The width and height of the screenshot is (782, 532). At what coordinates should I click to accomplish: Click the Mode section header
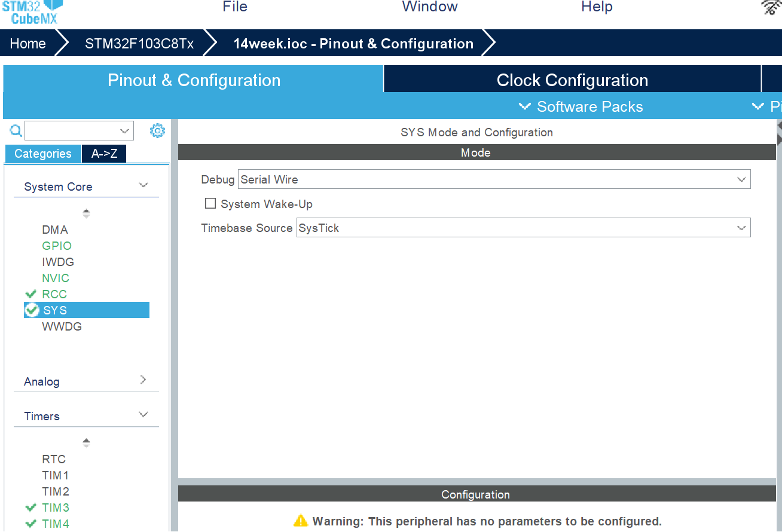tap(476, 152)
